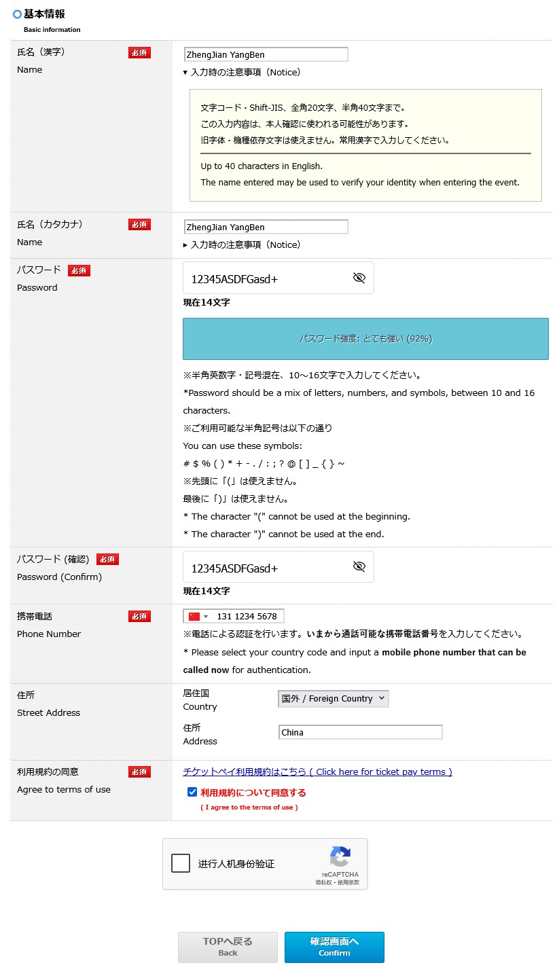Go back with the TOPへ戻る button
Screen dimensions: 555x980
[228, 947]
